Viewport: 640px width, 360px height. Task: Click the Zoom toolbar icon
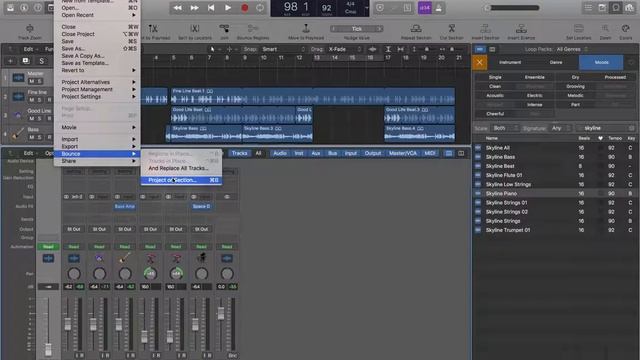[x=605, y=29]
